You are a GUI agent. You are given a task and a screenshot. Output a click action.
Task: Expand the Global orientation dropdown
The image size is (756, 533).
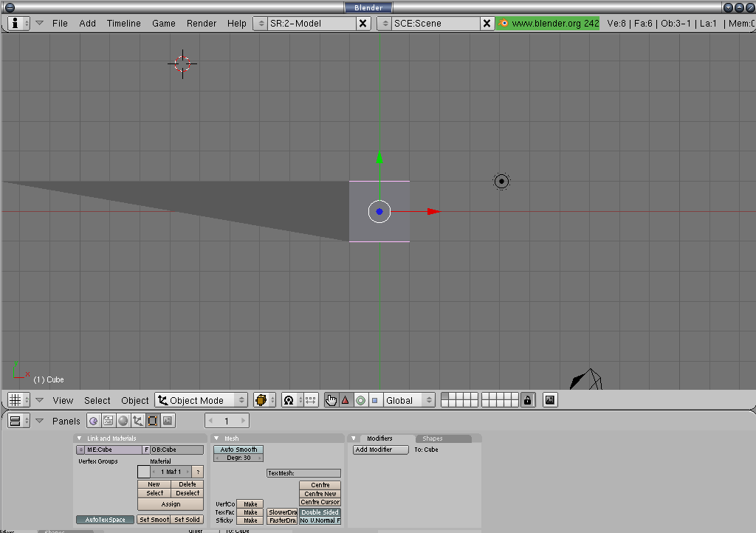coord(409,400)
